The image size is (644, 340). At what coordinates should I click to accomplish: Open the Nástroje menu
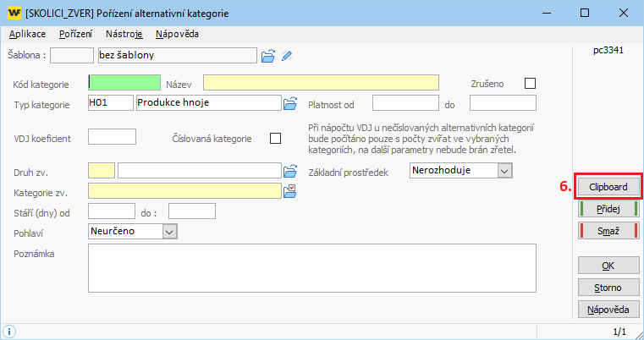coord(124,34)
